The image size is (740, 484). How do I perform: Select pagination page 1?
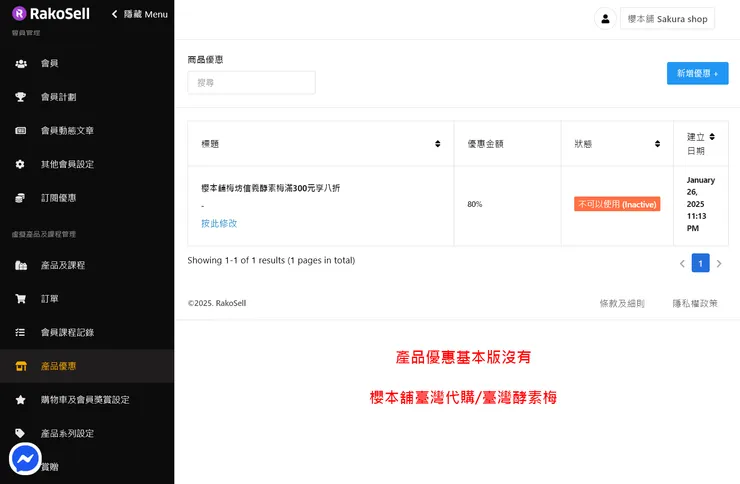click(x=700, y=263)
